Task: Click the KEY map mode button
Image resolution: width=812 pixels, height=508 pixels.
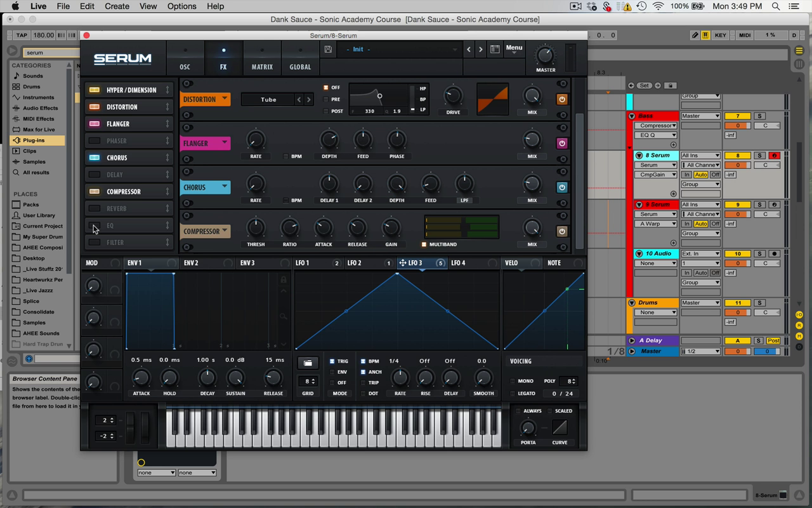Action: coord(721,36)
